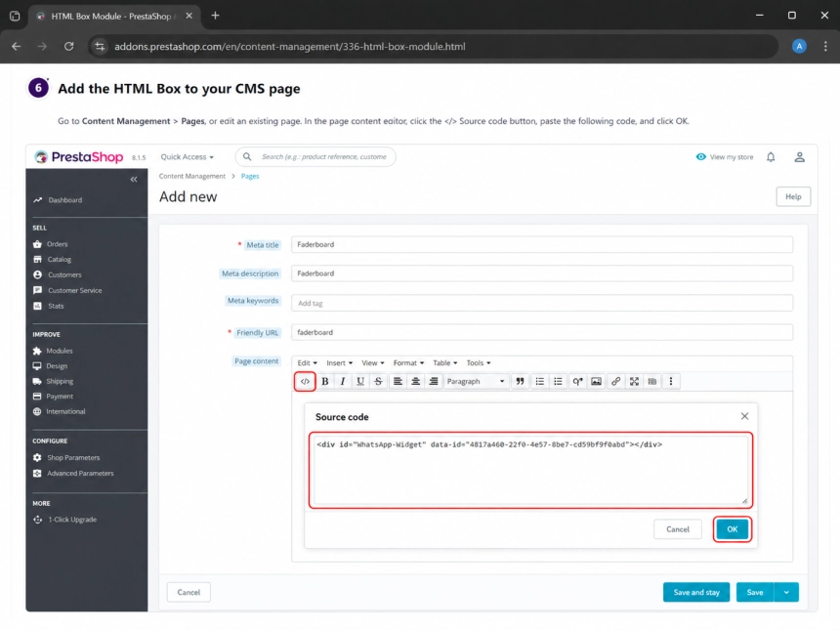Viewport: 840px width, 630px height.
Task: Open the Chrome three-dot menu
Action: coord(825,47)
